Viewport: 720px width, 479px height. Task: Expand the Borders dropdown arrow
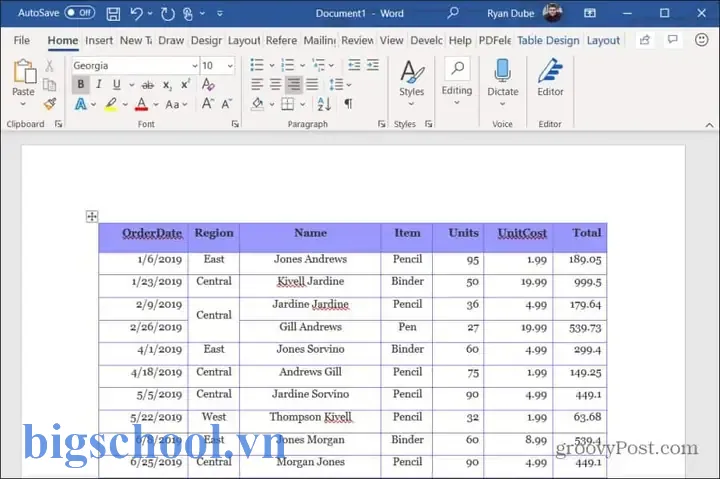click(303, 105)
